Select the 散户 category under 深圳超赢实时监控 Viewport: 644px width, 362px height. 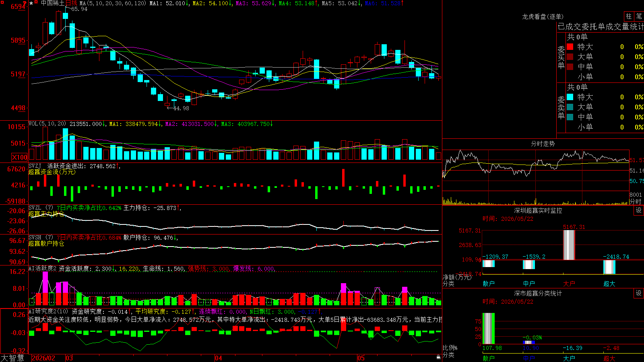point(489,284)
